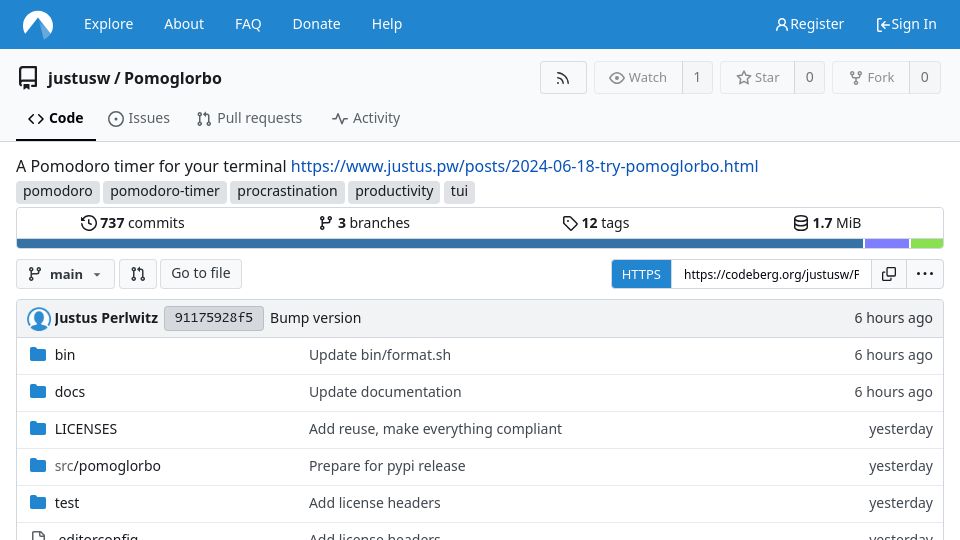Click the Go to file button

pos(201,274)
